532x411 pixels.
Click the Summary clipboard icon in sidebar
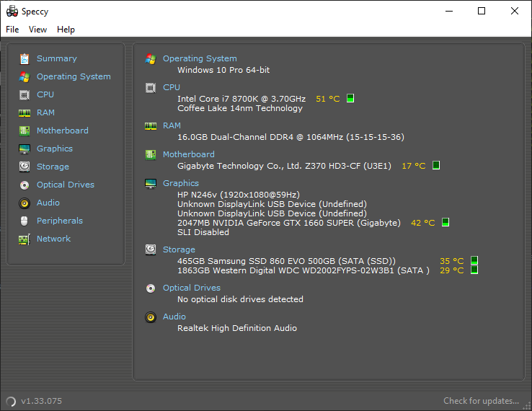[25, 58]
